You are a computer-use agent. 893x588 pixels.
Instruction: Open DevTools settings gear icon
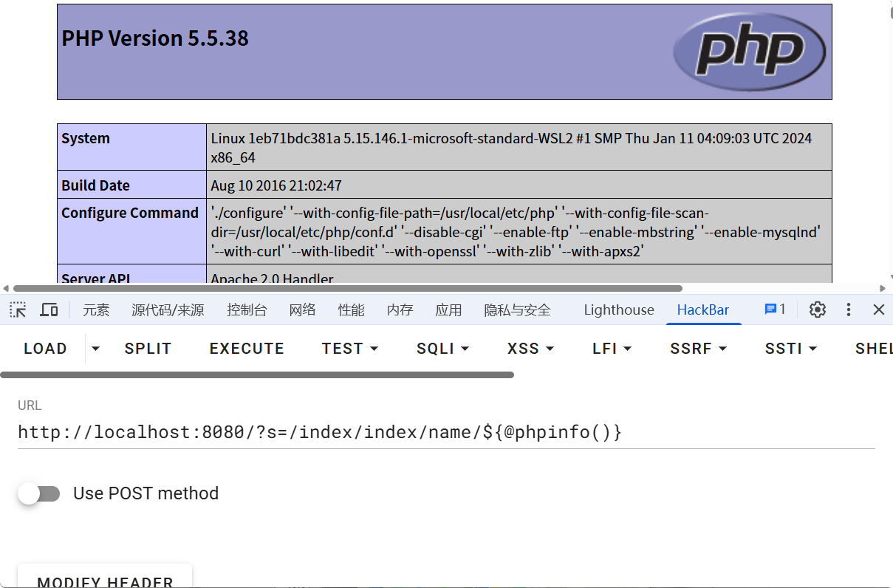[x=817, y=310]
